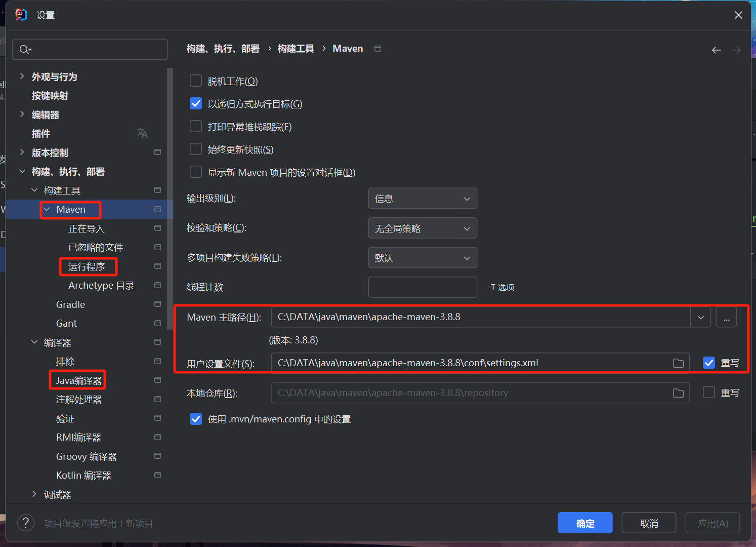Enable the 脱机工作 checkbox
756x547 pixels.
click(196, 81)
